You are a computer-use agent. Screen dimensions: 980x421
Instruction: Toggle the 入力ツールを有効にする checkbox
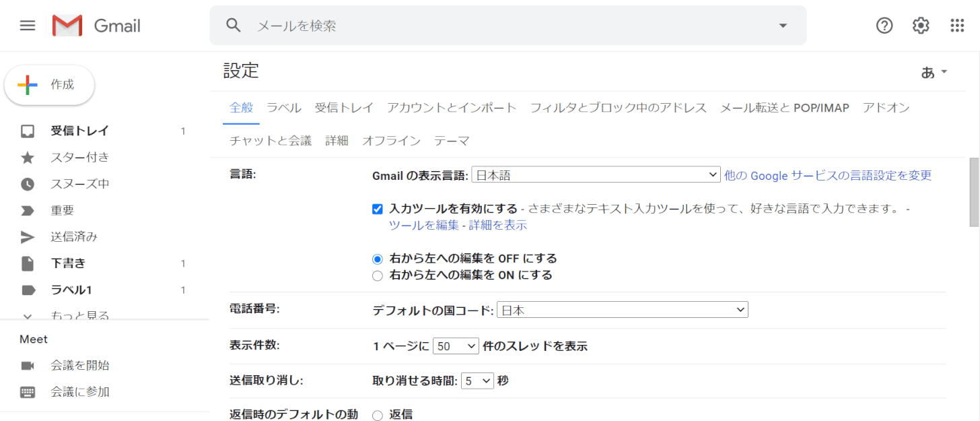pyautogui.click(x=377, y=209)
